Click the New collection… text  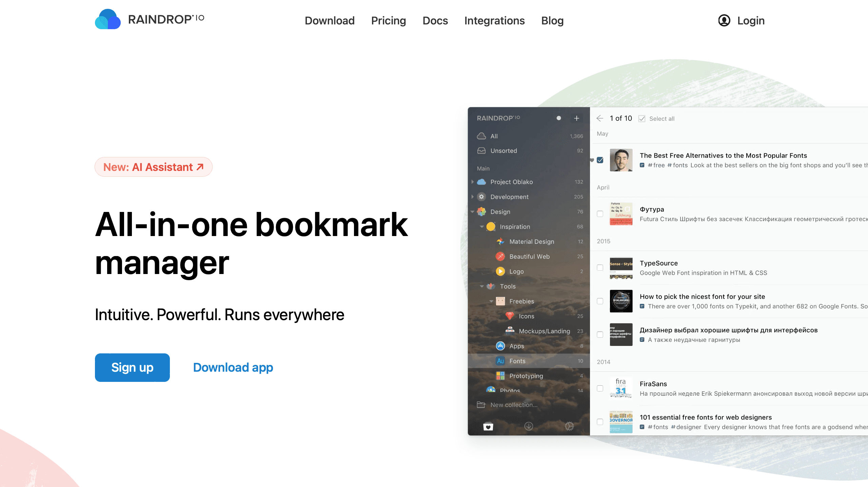pos(514,405)
